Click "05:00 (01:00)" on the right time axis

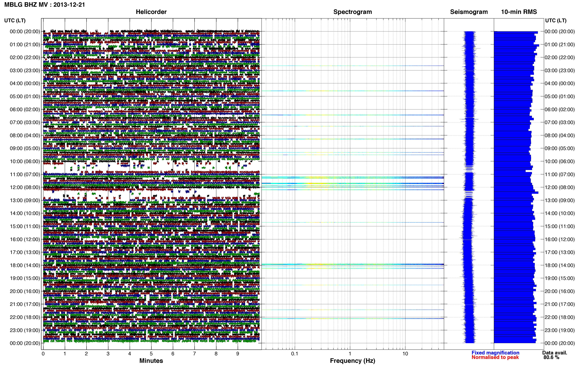[560, 96]
